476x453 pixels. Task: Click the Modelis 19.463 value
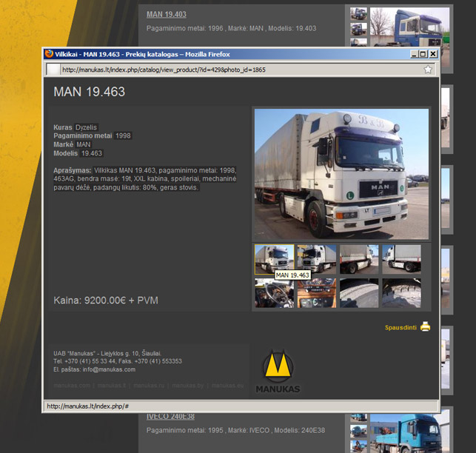[x=92, y=153]
